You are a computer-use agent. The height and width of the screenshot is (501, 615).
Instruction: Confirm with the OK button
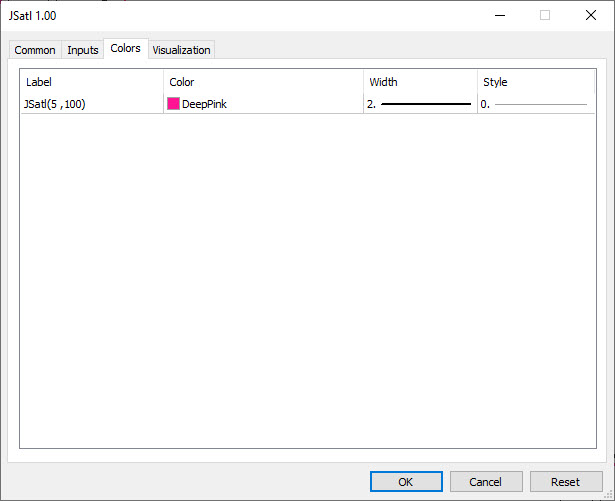(x=406, y=481)
